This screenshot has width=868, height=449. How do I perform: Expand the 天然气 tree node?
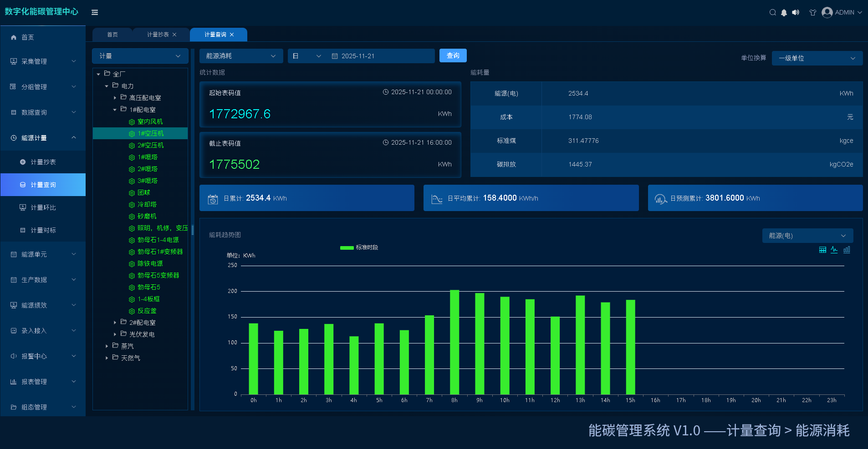107,358
